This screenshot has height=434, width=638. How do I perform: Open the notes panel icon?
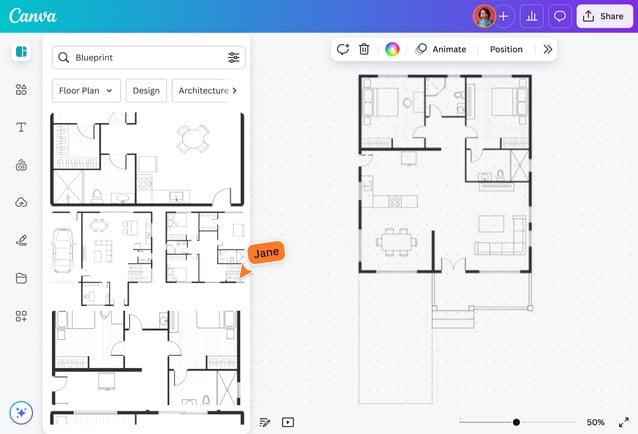(x=265, y=422)
